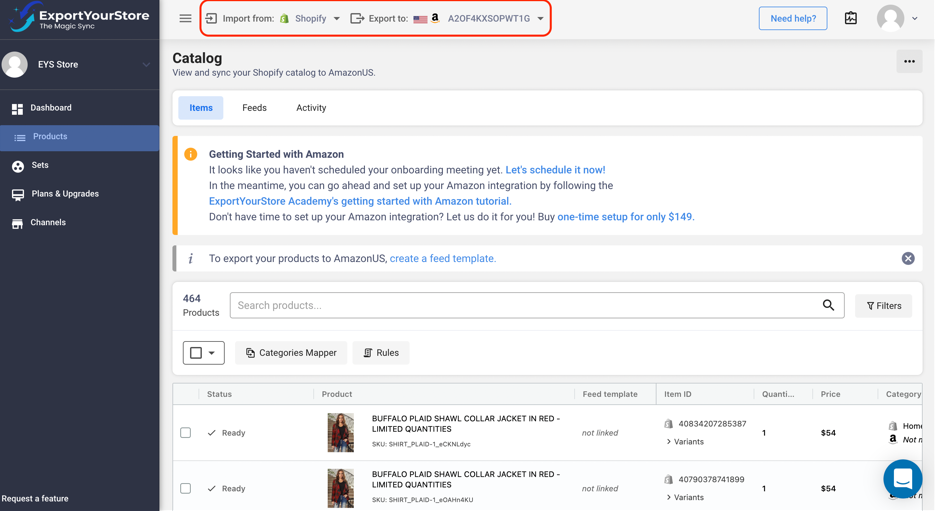Open the select-all checkbox dropdown
The width and height of the screenshot is (935, 511).
pyautogui.click(x=203, y=353)
